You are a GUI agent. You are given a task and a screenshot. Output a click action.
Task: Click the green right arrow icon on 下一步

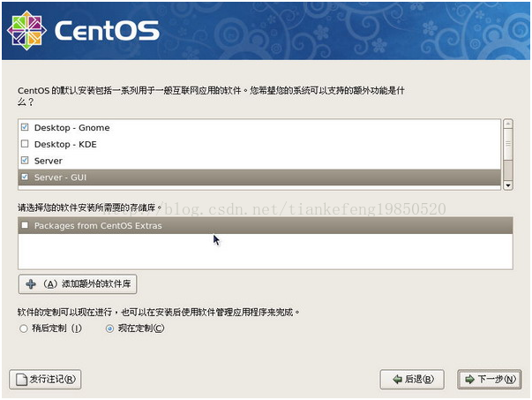click(470, 380)
